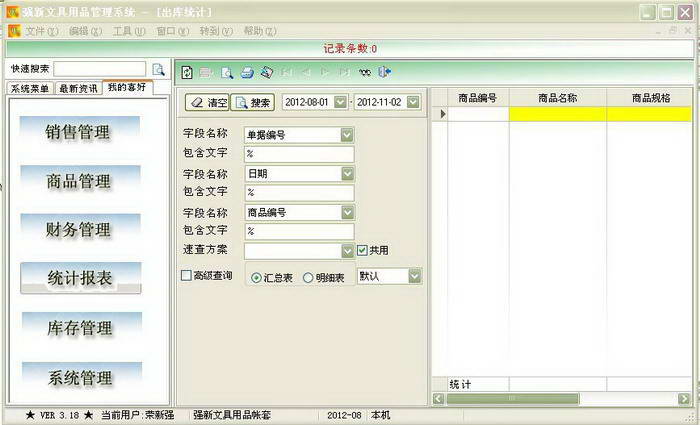Go to last record navigation icon
The width and height of the screenshot is (700, 425).
tap(344, 72)
